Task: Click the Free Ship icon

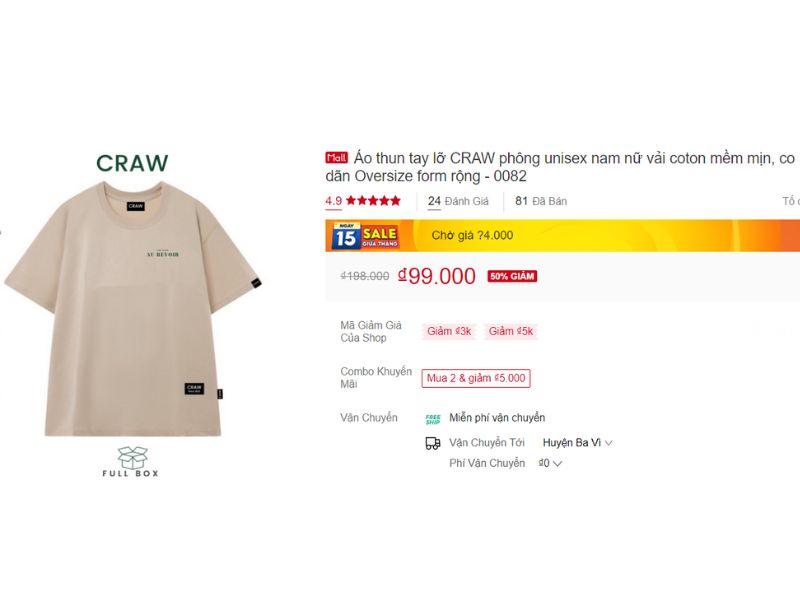Action: (x=433, y=419)
